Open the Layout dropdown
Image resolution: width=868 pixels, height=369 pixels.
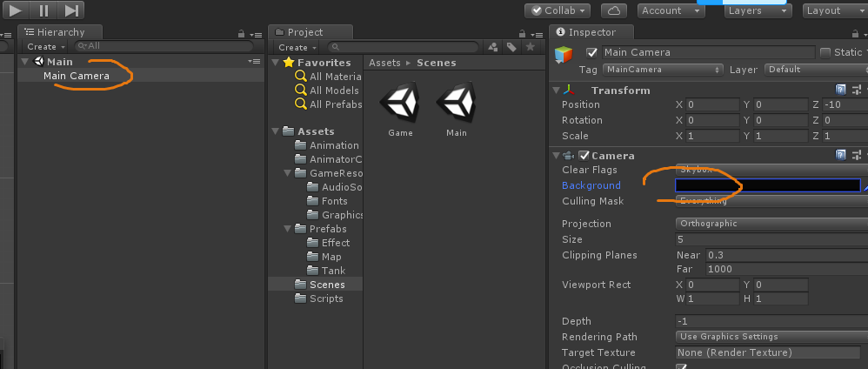click(x=835, y=10)
